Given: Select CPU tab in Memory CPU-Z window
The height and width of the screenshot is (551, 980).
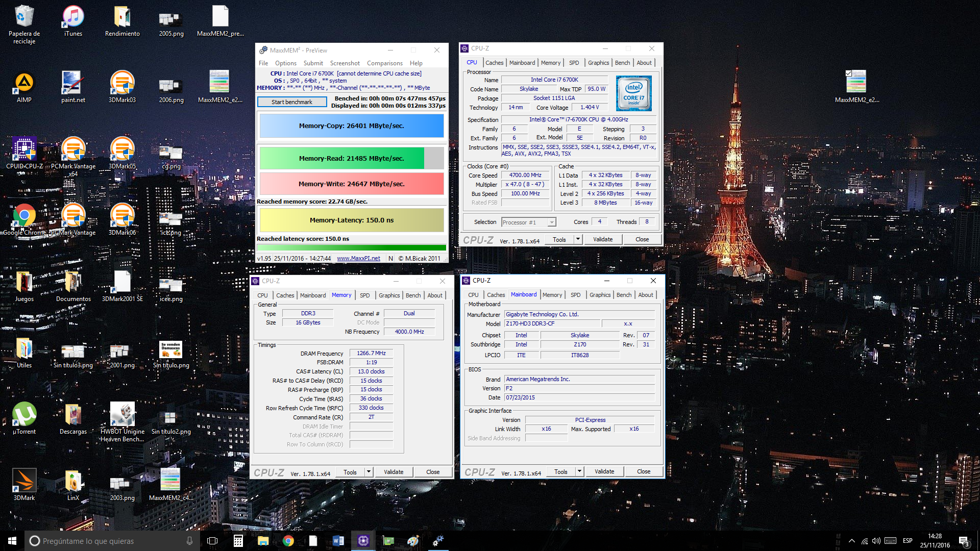Looking at the screenshot, I should coord(262,295).
